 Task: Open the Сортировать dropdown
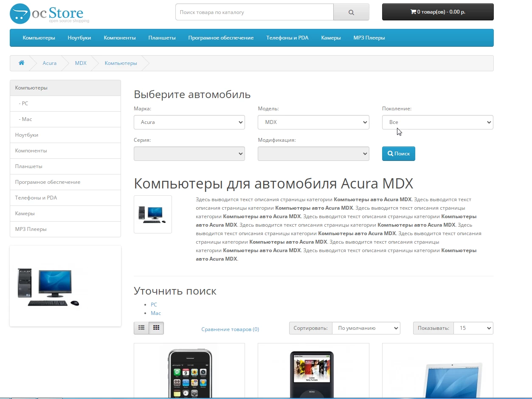point(366,328)
